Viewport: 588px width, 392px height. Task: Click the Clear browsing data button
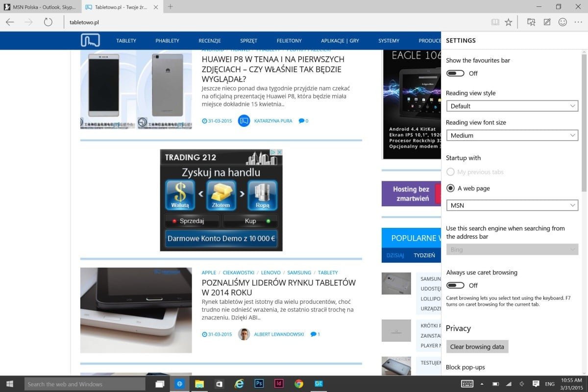[477, 346]
